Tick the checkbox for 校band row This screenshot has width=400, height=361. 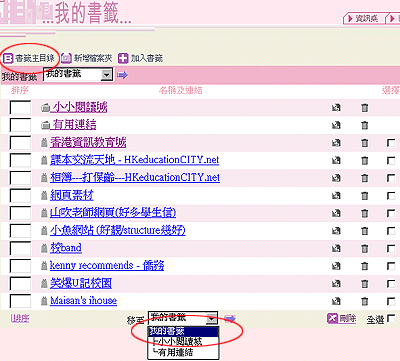point(391,248)
